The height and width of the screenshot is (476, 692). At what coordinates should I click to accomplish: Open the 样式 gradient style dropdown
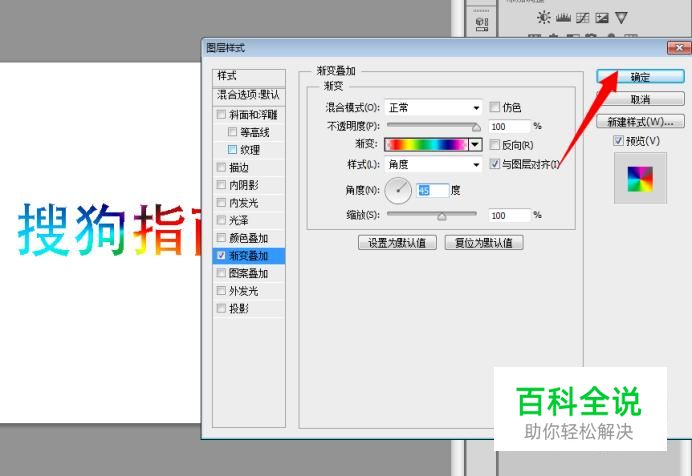433,165
